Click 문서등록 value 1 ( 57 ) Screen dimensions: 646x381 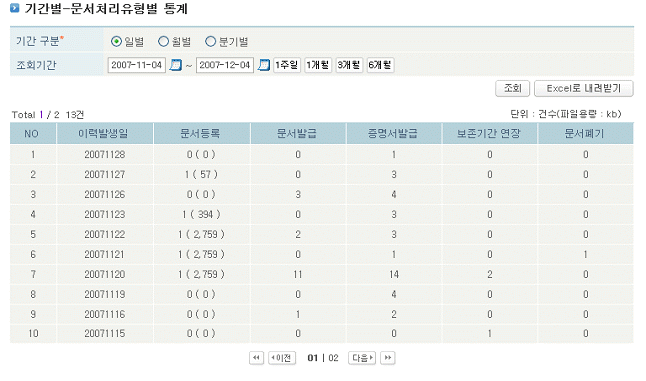click(x=201, y=175)
